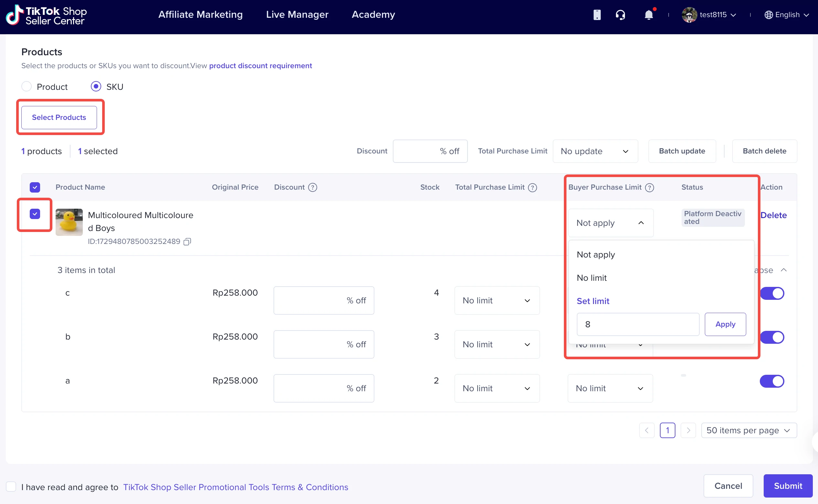
Task: Toggle off the switch for SKU a
Action: tap(772, 381)
